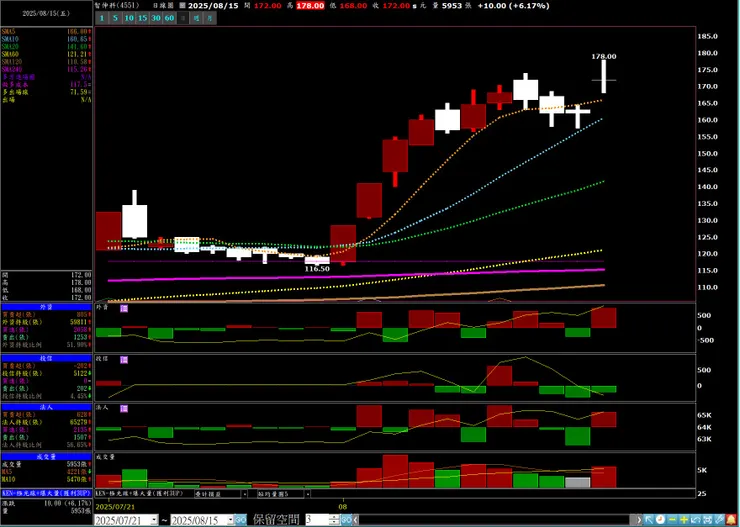
Task: Click the 185.0 price axis label
Action: click(707, 36)
